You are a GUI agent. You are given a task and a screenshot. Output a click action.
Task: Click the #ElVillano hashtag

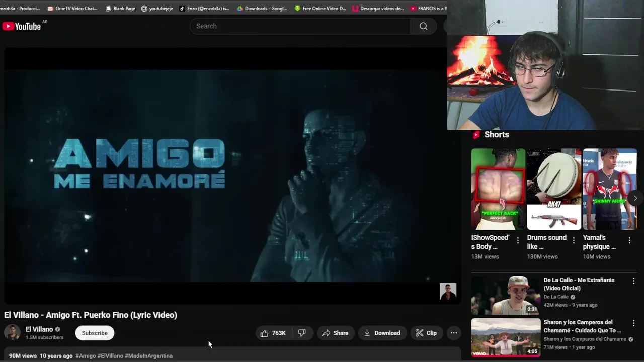click(110, 356)
